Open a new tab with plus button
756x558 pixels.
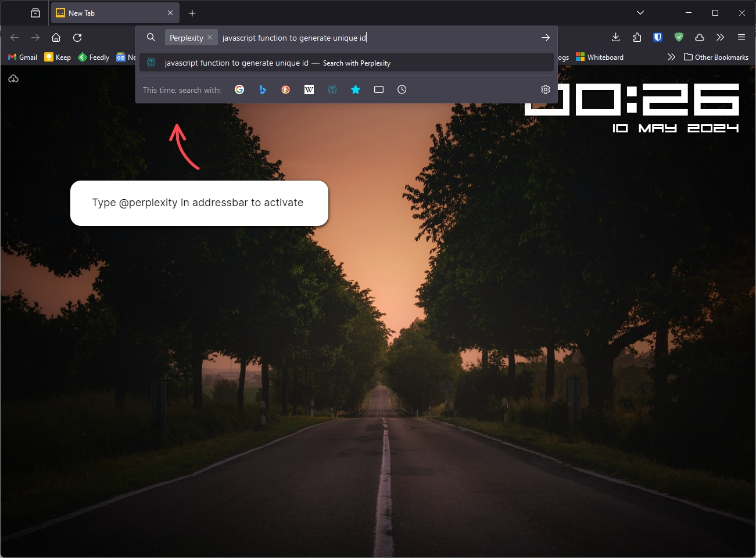[x=192, y=13]
